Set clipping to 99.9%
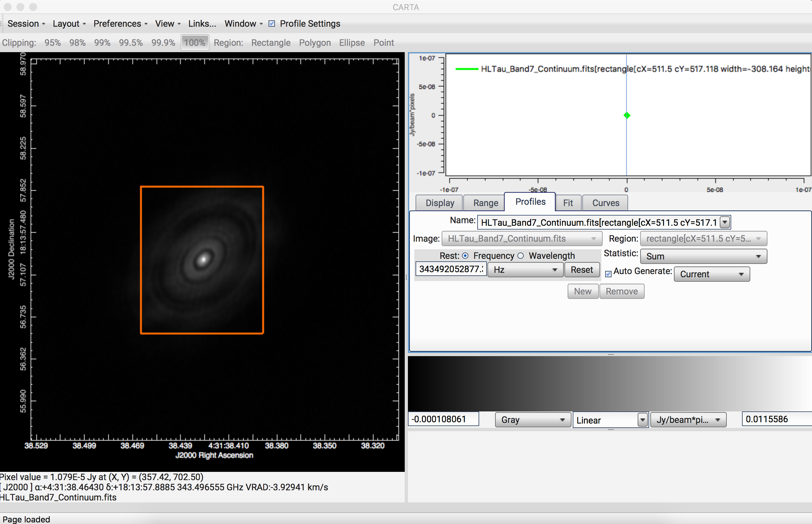The height and width of the screenshot is (524, 812). pos(163,43)
